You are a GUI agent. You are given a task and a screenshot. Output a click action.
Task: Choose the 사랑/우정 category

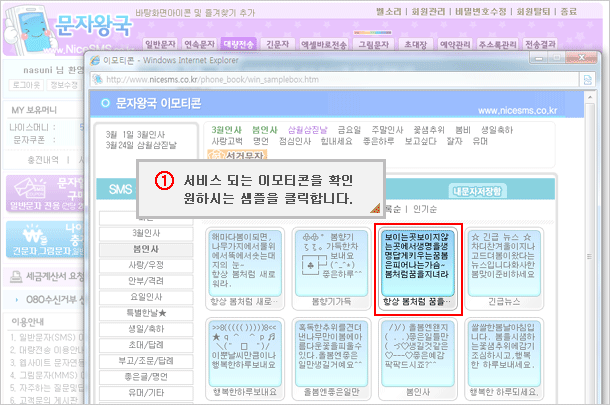[x=146, y=265]
